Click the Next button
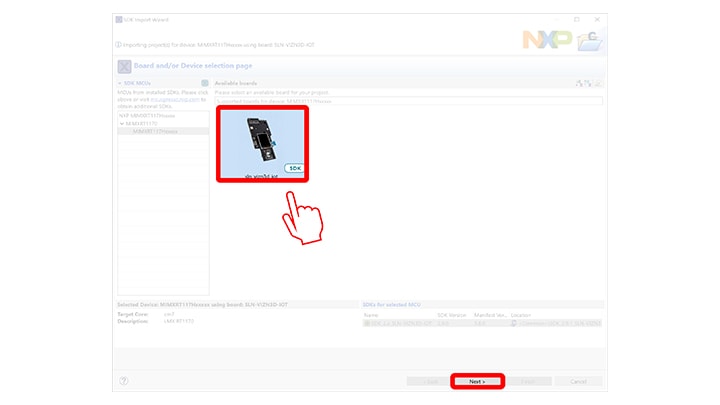 (477, 381)
